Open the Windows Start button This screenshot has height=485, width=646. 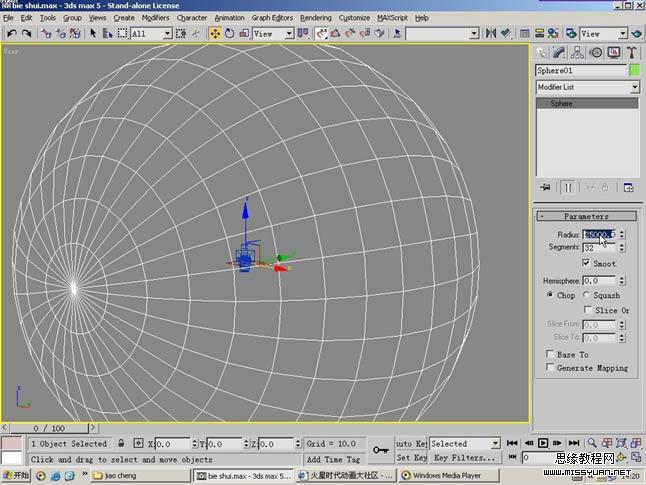coord(16,475)
